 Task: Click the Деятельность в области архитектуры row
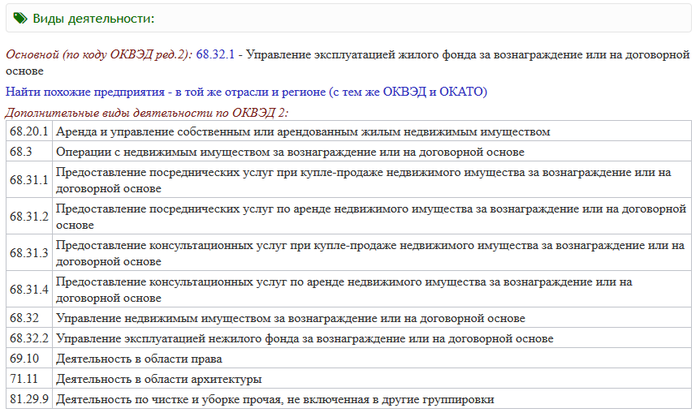click(158, 379)
